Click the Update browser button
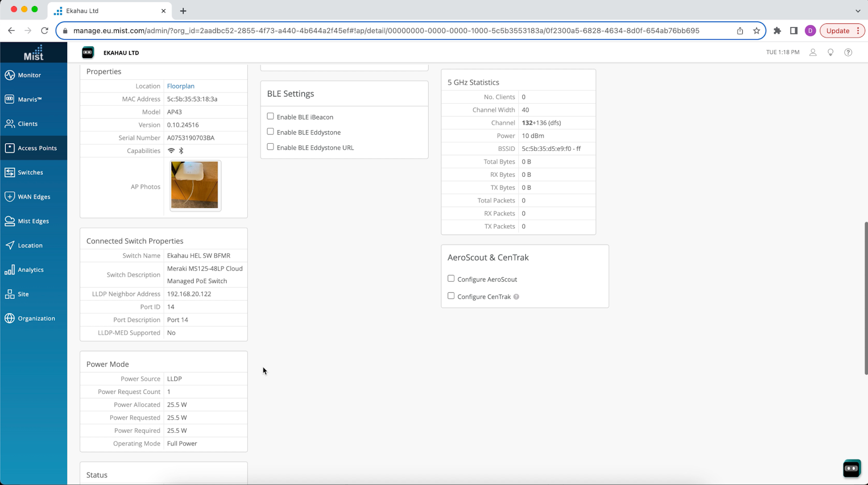This screenshot has width=868, height=485. click(x=838, y=31)
